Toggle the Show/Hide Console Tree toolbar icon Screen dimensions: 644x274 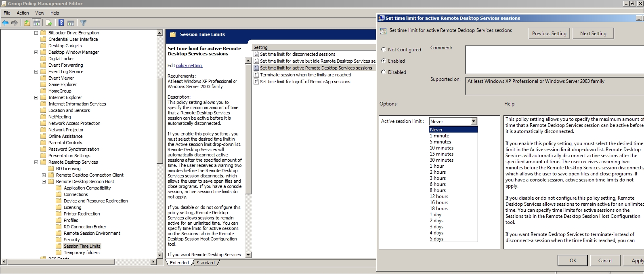(36, 23)
